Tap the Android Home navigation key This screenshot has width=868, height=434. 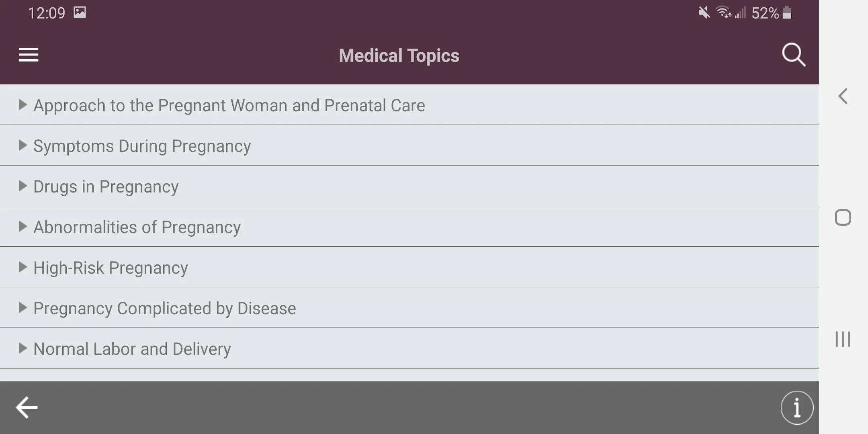point(843,217)
